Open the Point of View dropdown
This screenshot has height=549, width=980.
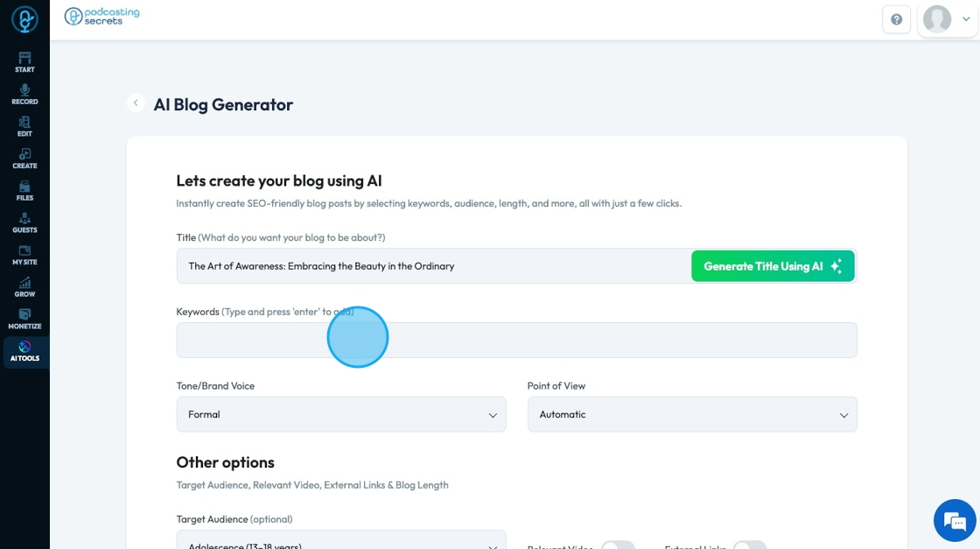click(692, 414)
